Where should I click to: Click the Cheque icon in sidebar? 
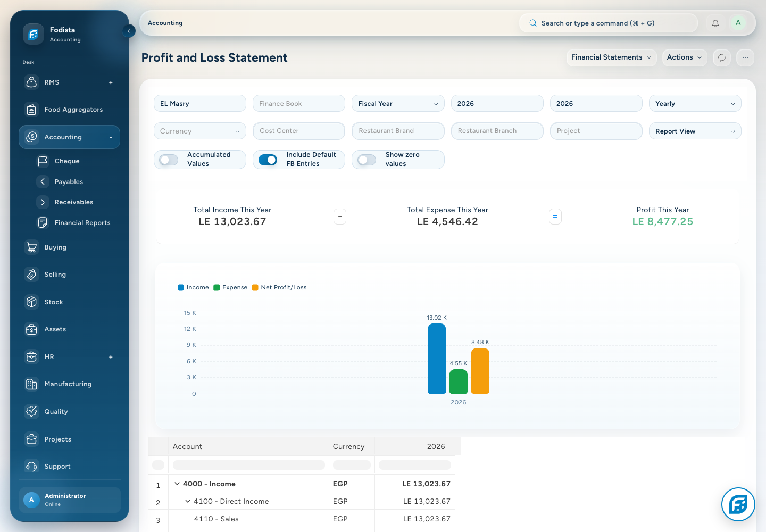click(x=43, y=161)
